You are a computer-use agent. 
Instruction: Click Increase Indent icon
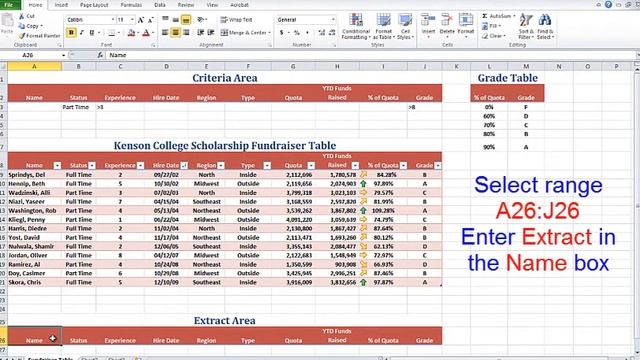211,32
